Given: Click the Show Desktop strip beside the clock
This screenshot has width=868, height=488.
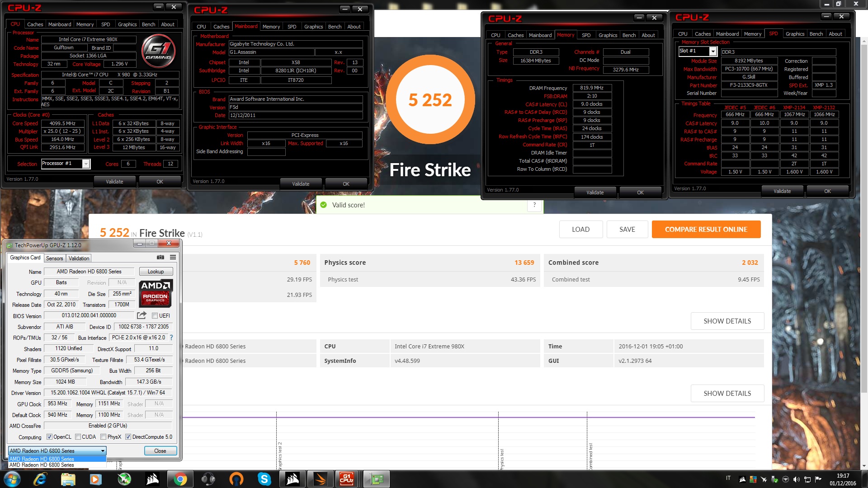Looking at the screenshot, I should coord(865,479).
